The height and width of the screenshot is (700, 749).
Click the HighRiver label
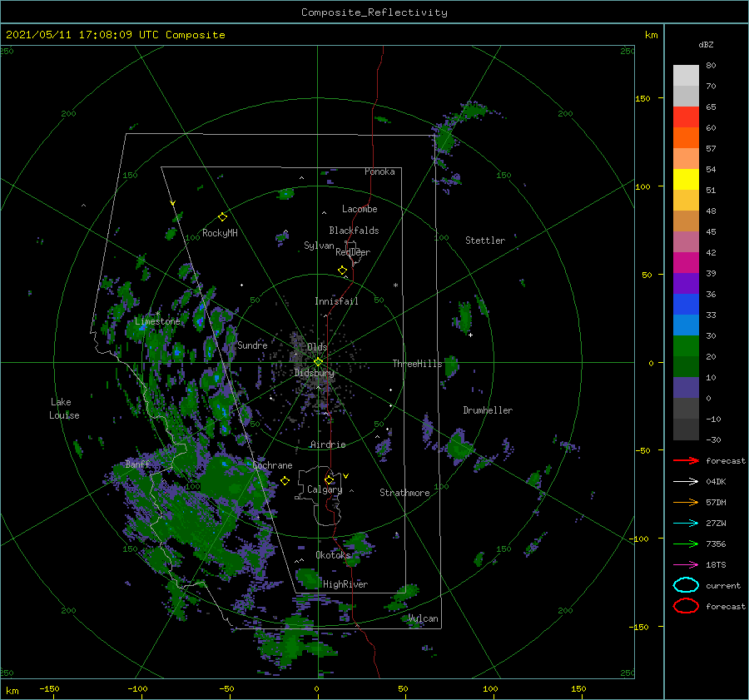coord(345,584)
